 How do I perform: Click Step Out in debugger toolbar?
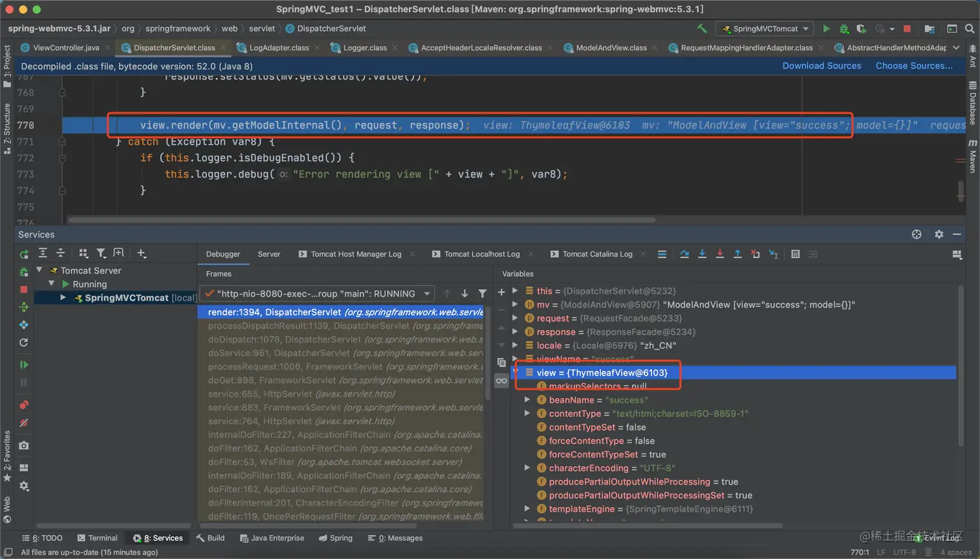[x=738, y=254]
